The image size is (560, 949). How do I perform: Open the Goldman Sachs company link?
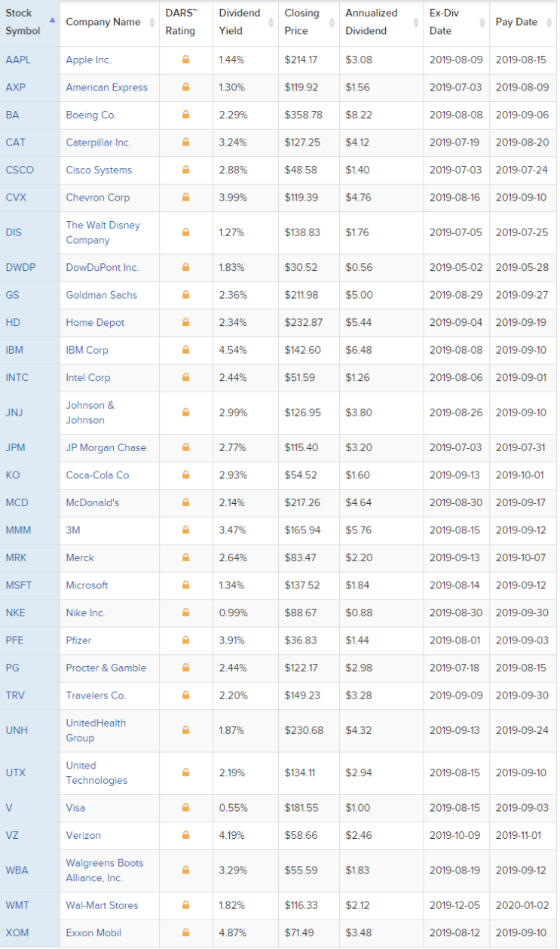point(102,295)
